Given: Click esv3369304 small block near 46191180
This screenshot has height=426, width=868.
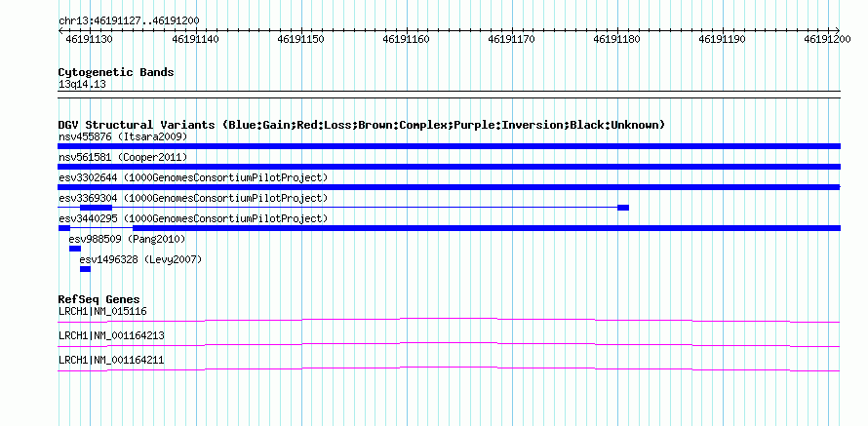Looking at the screenshot, I should 623,208.
